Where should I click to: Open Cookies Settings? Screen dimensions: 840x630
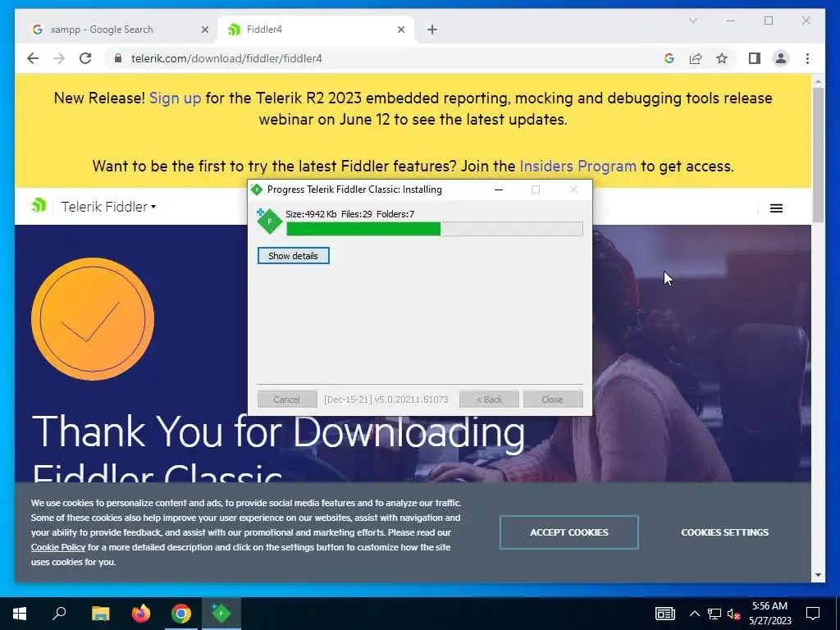(725, 532)
